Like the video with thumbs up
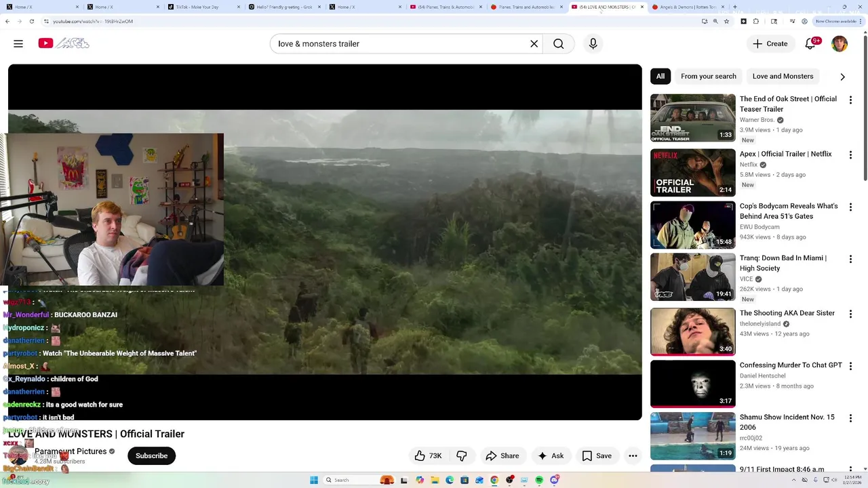Screen dimensions: 868x488 [x=428, y=455]
